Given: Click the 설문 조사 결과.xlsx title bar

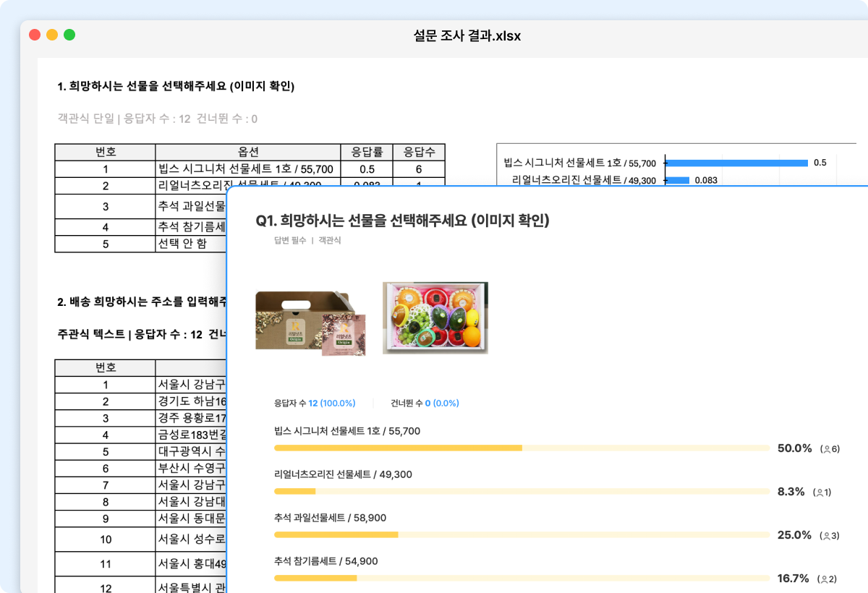Looking at the screenshot, I should pyautogui.click(x=467, y=35).
